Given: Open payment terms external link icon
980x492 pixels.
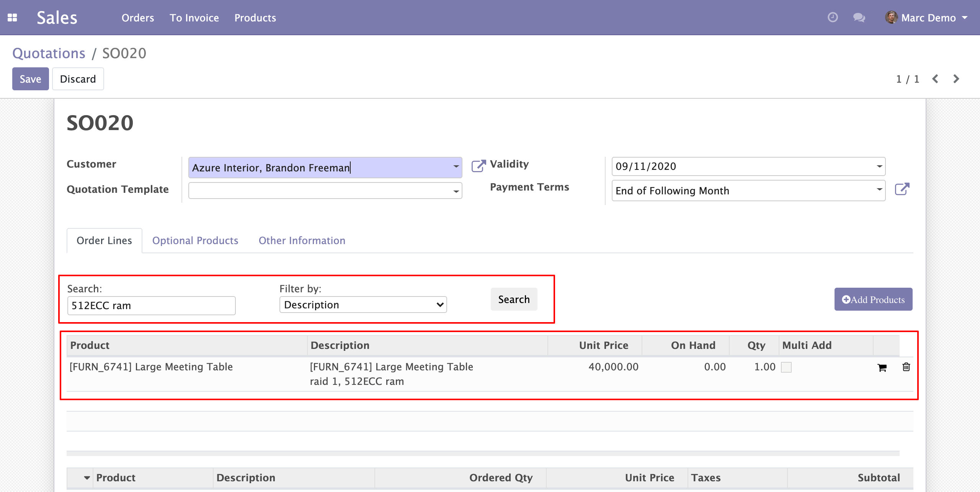Looking at the screenshot, I should (x=902, y=189).
